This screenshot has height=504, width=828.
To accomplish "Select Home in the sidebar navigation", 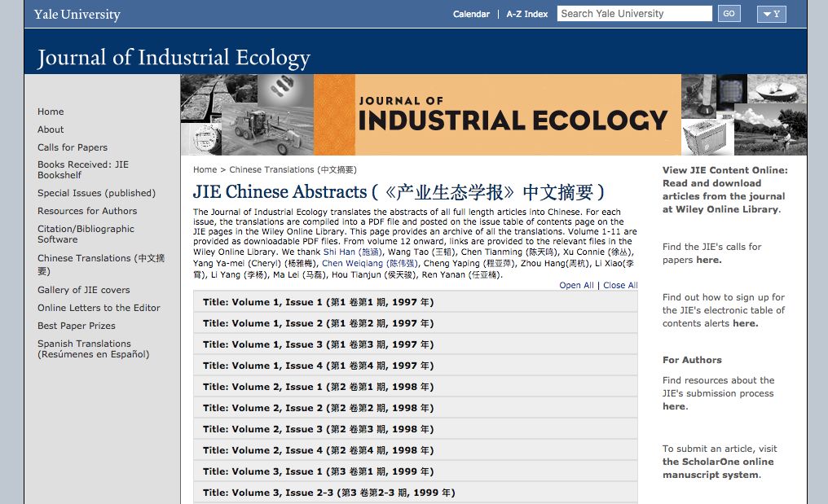I will pyautogui.click(x=51, y=112).
